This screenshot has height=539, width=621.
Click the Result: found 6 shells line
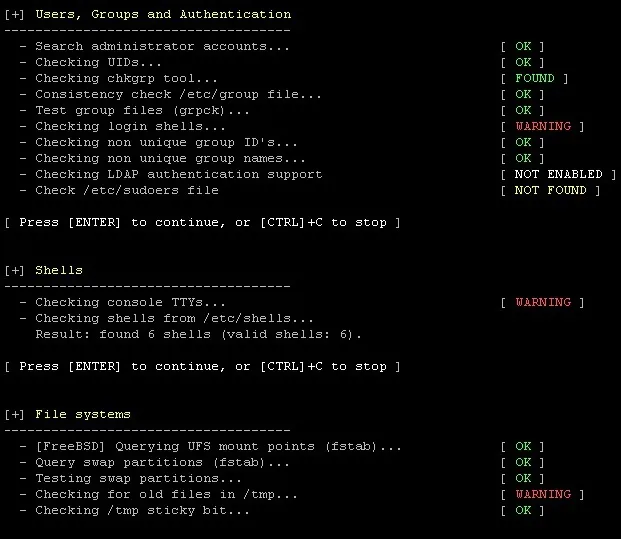(x=198, y=335)
